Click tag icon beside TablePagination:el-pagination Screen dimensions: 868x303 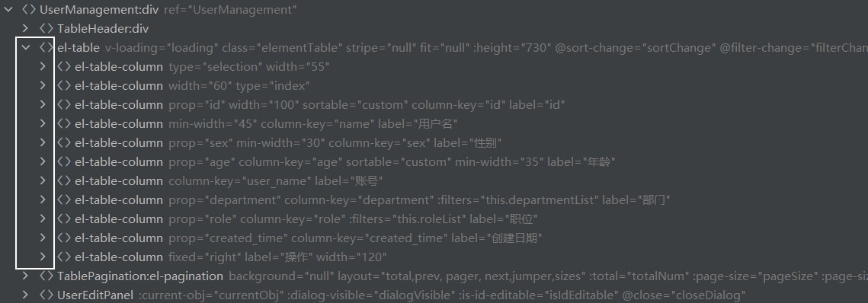[46, 276]
